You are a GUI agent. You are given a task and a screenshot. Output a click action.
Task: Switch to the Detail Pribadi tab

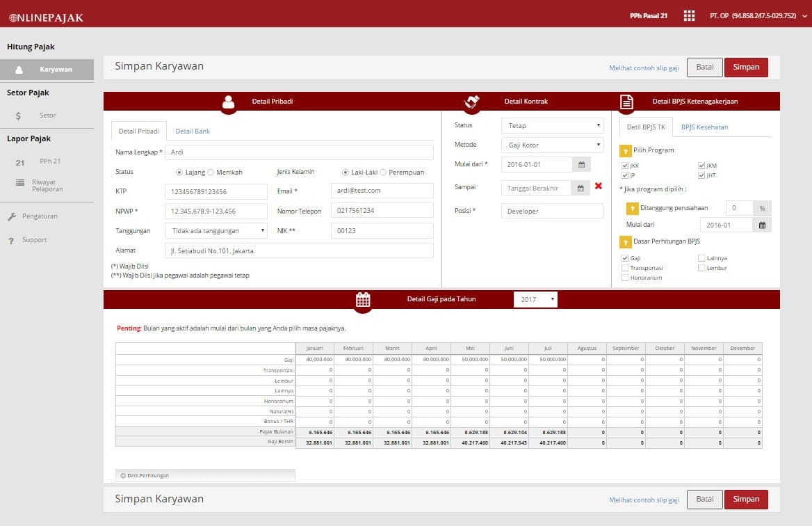click(139, 131)
